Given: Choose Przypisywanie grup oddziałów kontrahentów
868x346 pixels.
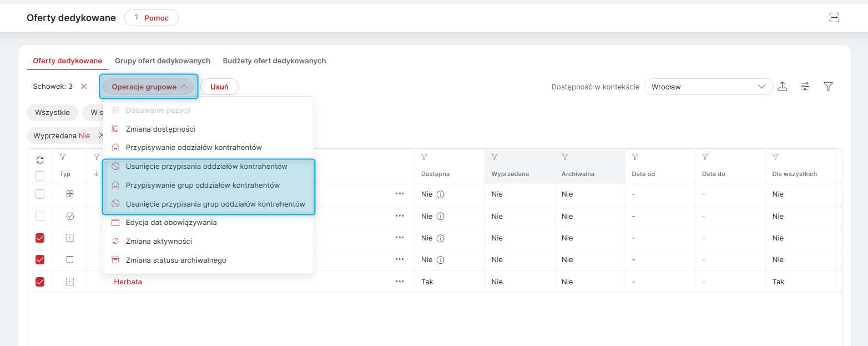Looking at the screenshot, I should pos(209,185).
